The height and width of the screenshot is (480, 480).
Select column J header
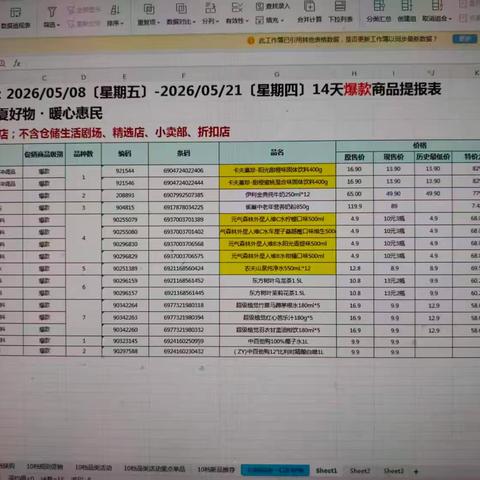point(433,73)
